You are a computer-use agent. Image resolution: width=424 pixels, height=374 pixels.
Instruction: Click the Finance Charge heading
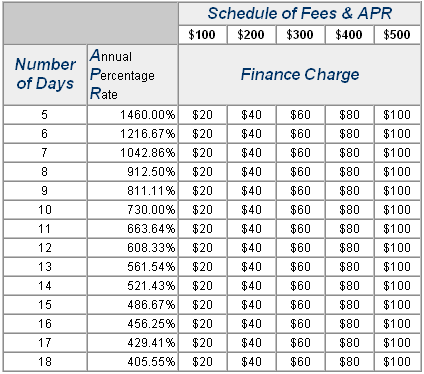[299, 75]
